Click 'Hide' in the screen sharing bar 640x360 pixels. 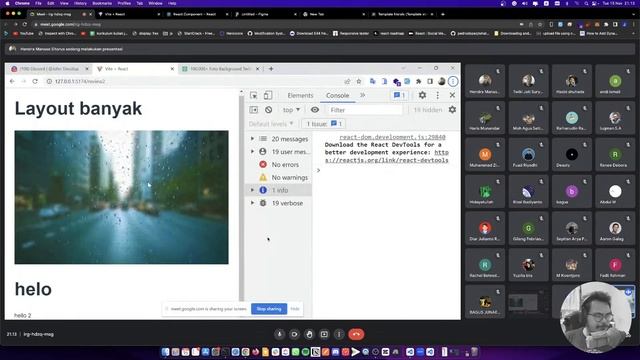pyautogui.click(x=295, y=309)
